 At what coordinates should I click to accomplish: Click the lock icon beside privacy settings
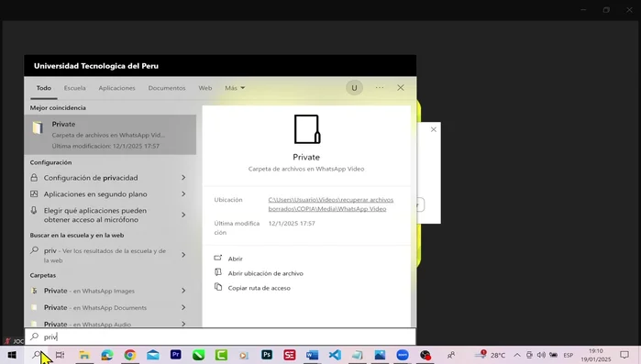[x=34, y=178]
